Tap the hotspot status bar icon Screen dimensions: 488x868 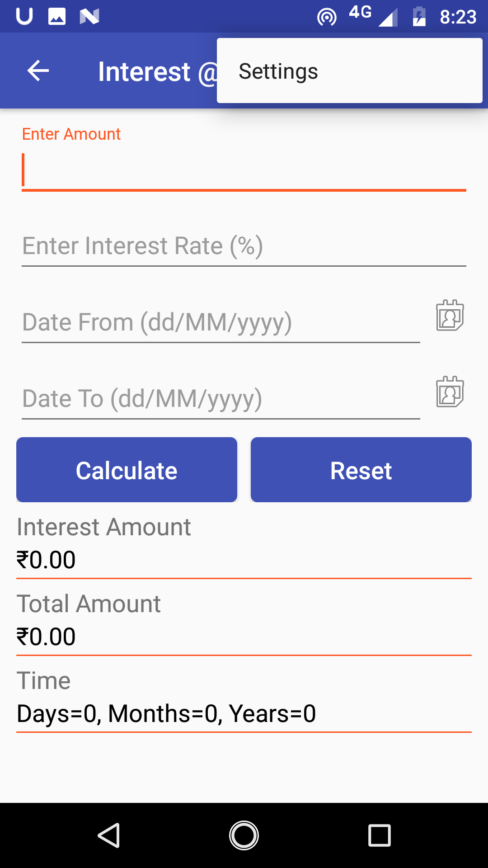click(327, 17)
